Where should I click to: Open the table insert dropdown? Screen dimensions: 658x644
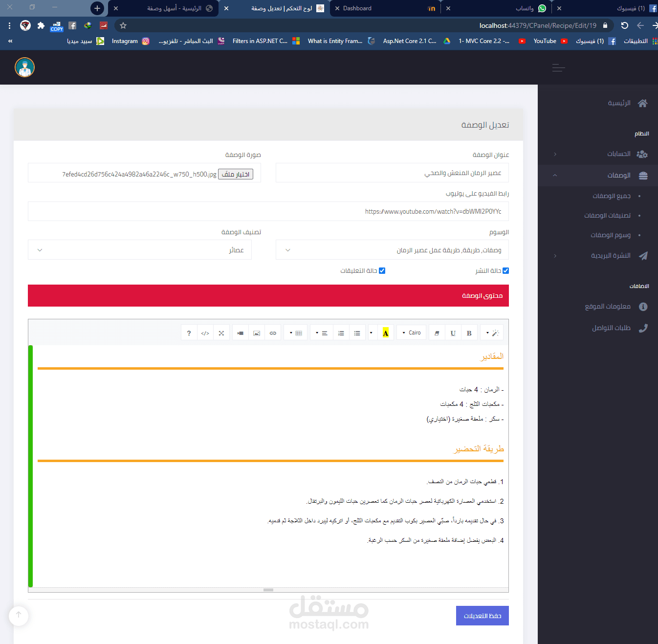tap(296, 333)
